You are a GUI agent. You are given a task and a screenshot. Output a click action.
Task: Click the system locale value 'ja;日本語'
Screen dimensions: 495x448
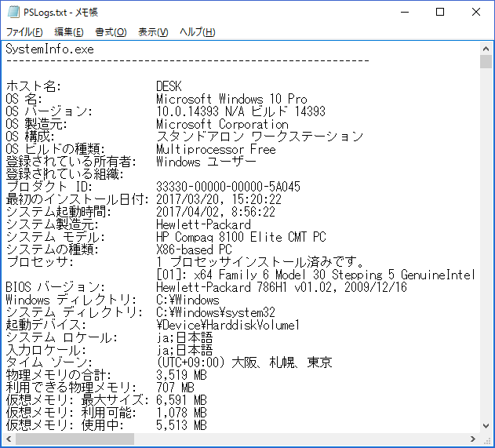[x=184, y=337]
